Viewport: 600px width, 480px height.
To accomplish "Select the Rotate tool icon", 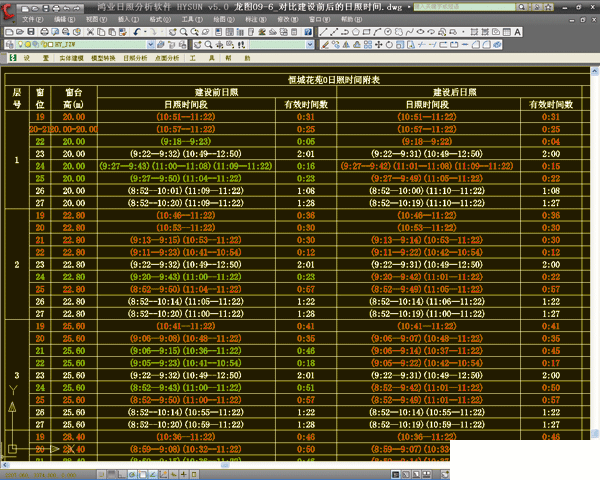I will point(389,45).
